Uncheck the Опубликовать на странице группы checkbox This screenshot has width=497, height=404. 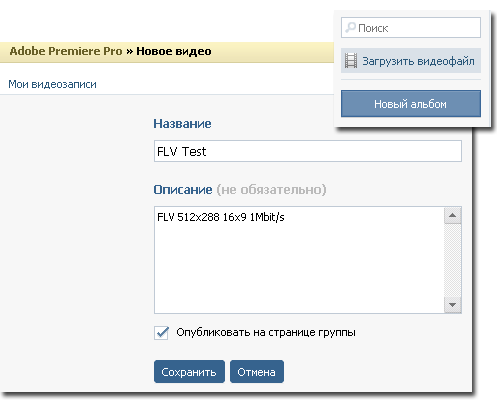click(x=161, y=333)
